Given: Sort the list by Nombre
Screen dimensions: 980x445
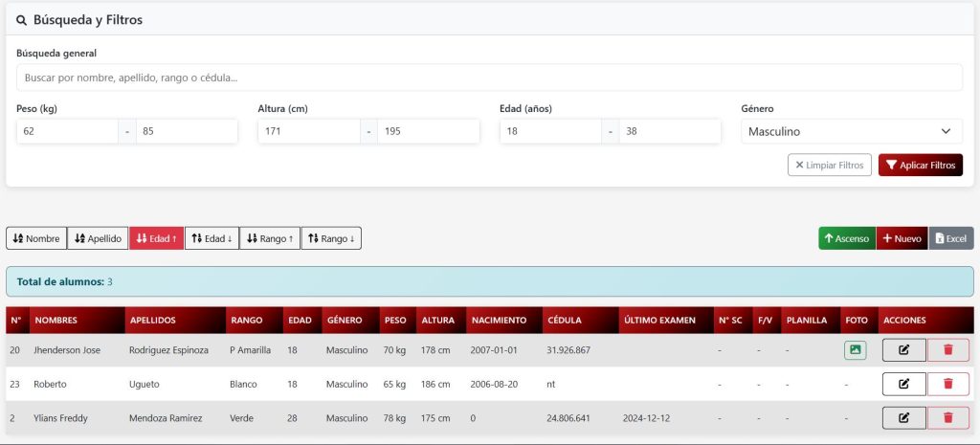Looking at the screenshot, I should pyautogui.click(x=36, y=238).
